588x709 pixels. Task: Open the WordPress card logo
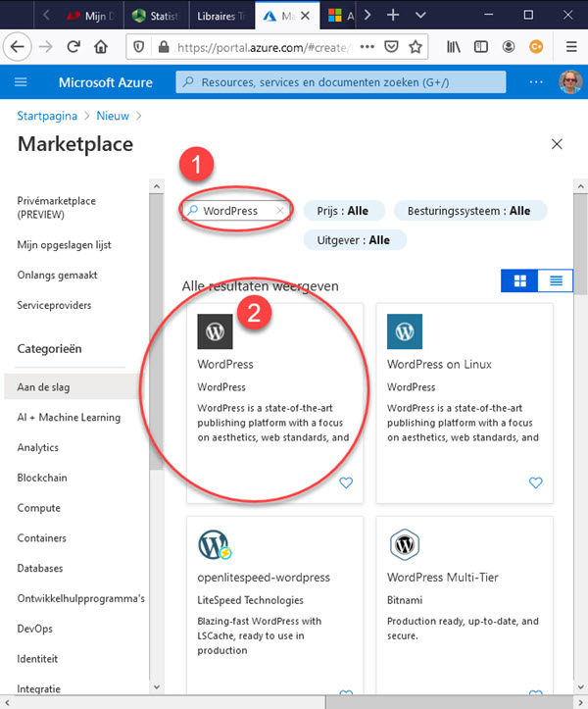pos(216,331)
